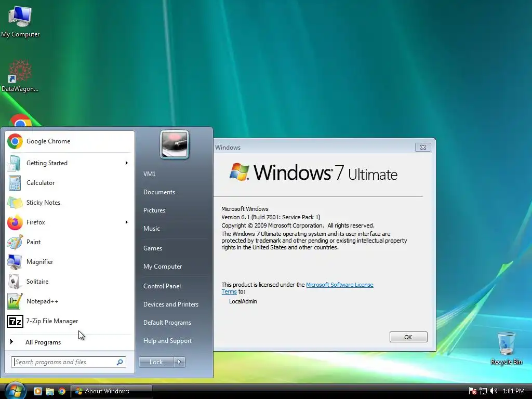This screenshot has height=399, width=532.
Task: Close the About Windows dialog
Action: tap(423, 147)
